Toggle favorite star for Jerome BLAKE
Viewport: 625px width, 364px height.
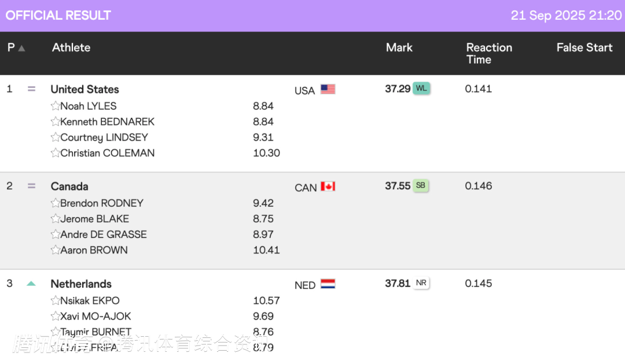[x=56, y=219]
